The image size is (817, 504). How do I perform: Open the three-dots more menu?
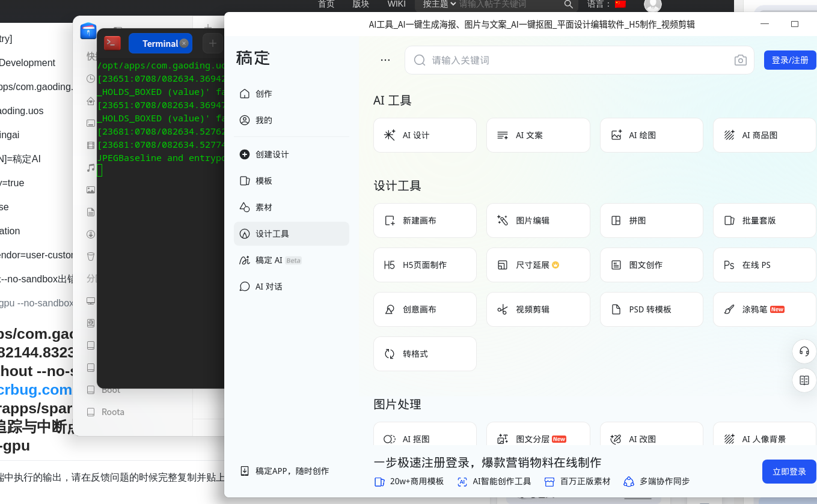385,60
